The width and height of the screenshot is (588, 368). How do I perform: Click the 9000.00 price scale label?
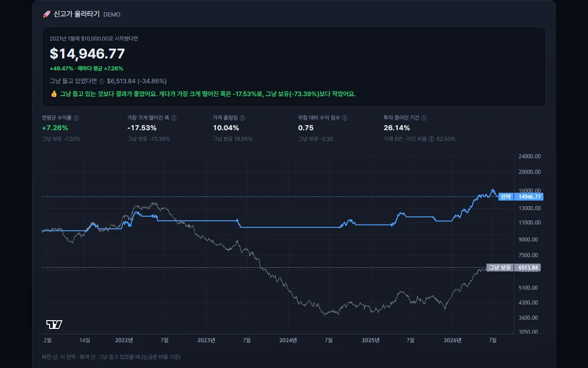[x=528, y=240]
